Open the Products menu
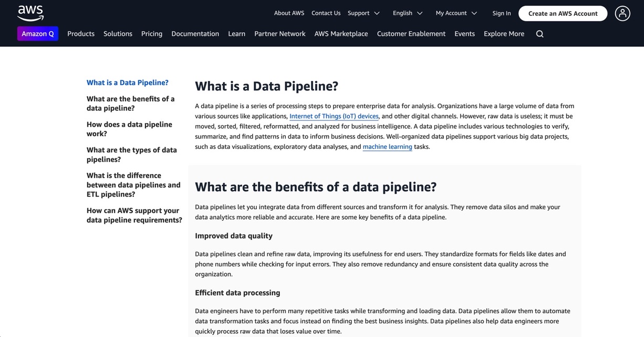Image resolution: width=644 pixels, height=337 pixels. (x=81, y=34)
